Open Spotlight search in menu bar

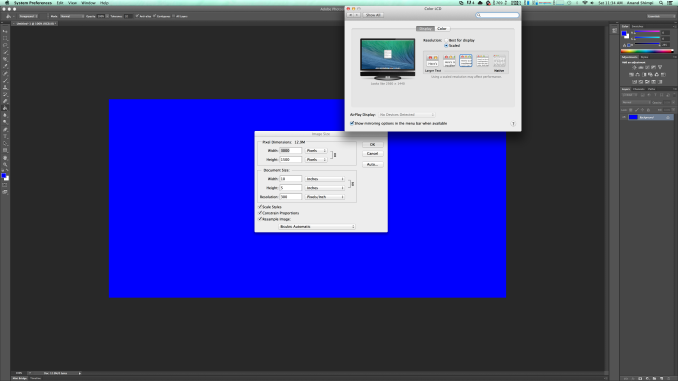click(x=661, y=3)
